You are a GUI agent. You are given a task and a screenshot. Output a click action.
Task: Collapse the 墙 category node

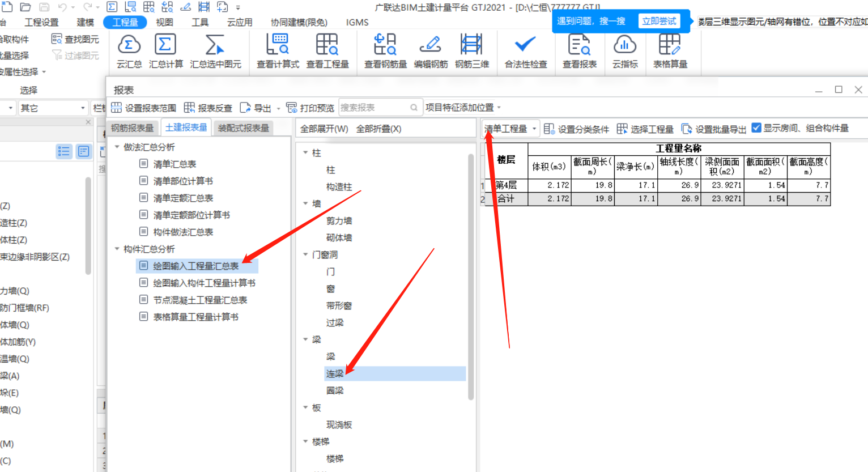(x=305, y=203)
